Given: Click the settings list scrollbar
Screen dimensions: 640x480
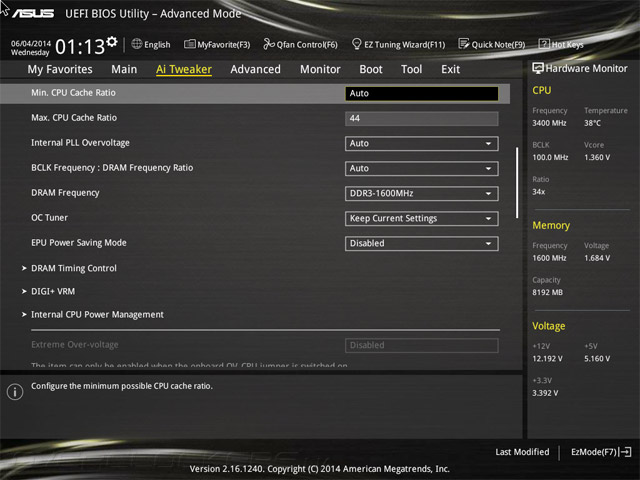Looking at the screenshot, I should point(517,182).
